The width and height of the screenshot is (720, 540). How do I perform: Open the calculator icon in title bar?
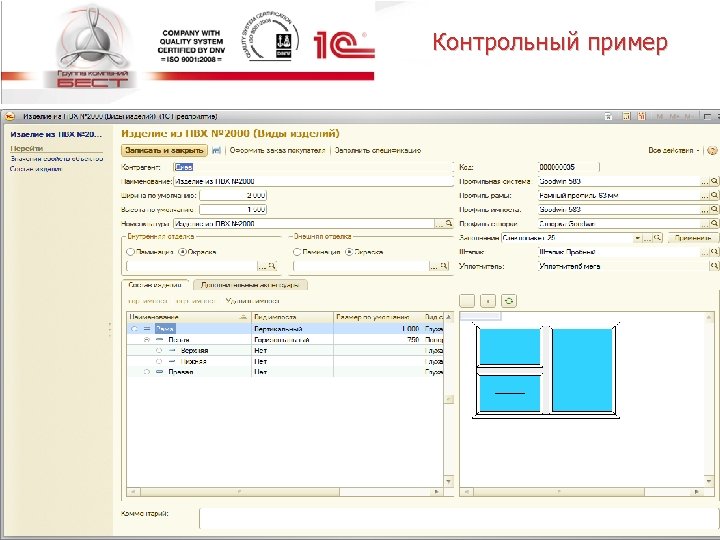coord(626,116)
